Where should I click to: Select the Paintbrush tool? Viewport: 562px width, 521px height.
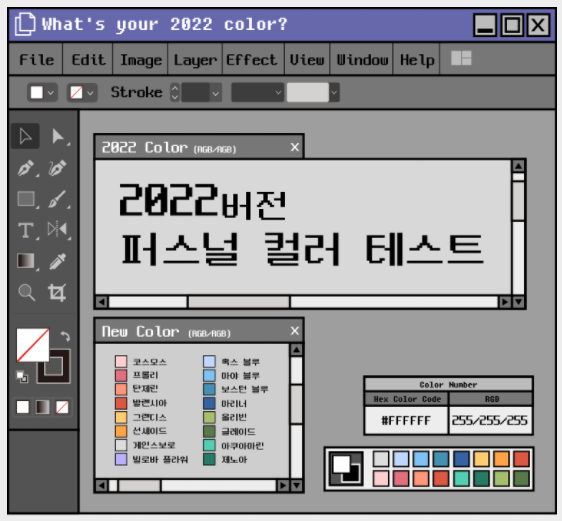click(57, 199)
